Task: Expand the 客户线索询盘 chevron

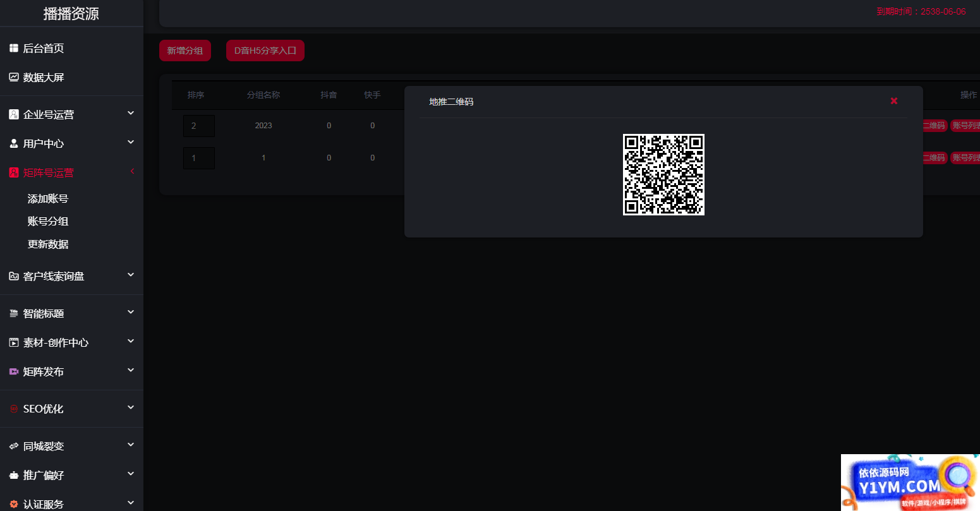Action: click(131, 275)
